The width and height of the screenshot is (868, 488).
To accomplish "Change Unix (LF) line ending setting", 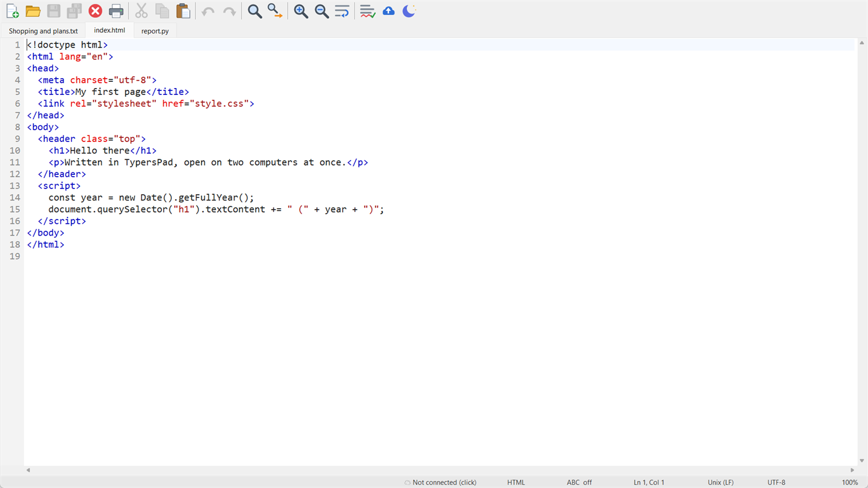I will (721, 482).
